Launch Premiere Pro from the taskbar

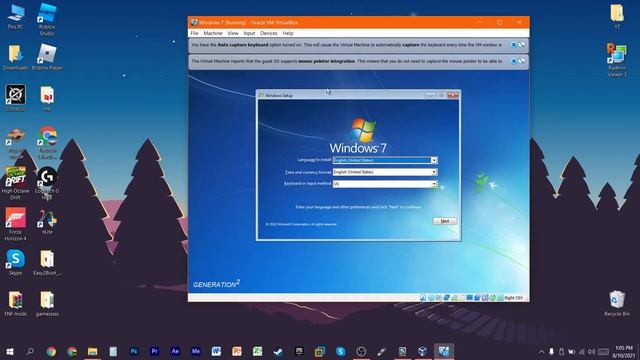pos(154,351)
